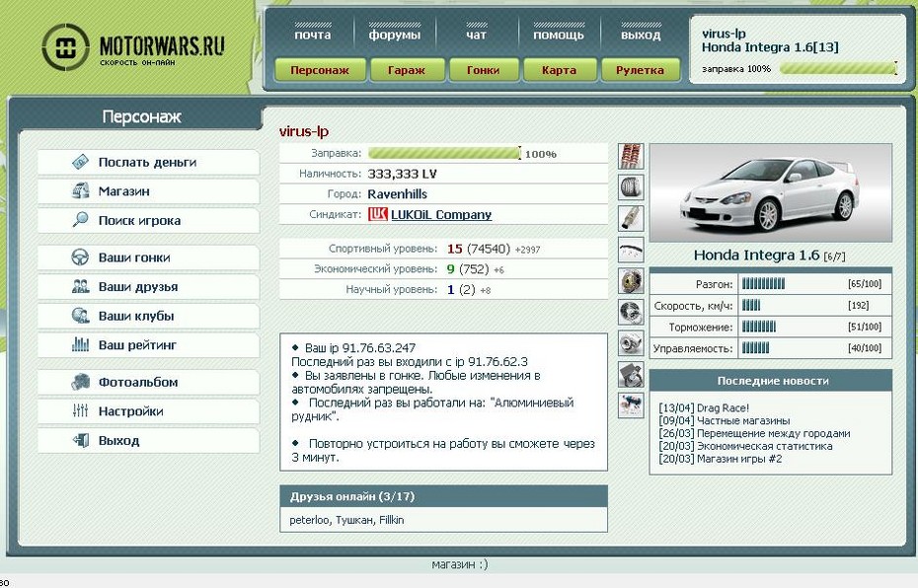Click the Разгон stat bar
The height and width of the screenshot is (588, 918).
[x=763, y=284]
